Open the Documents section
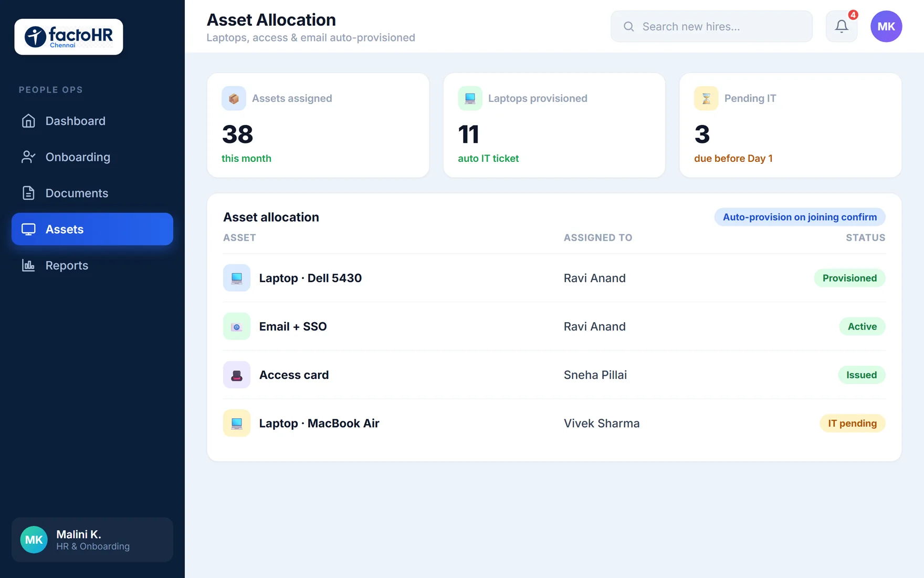The height and width of the screenshot is (578, 924). pyautogui.click(x=92, y=193)
